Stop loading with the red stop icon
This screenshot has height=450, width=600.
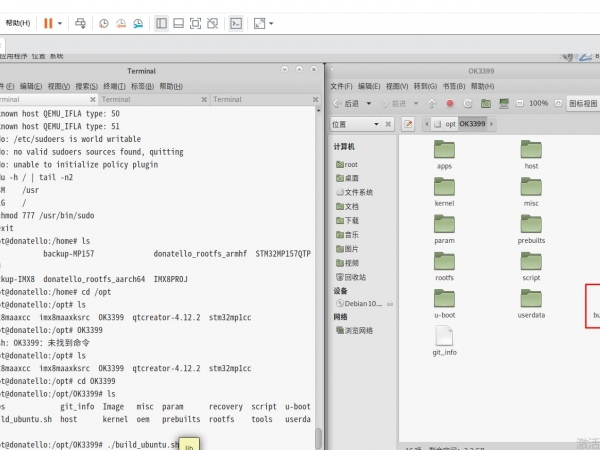pos(450,103)
